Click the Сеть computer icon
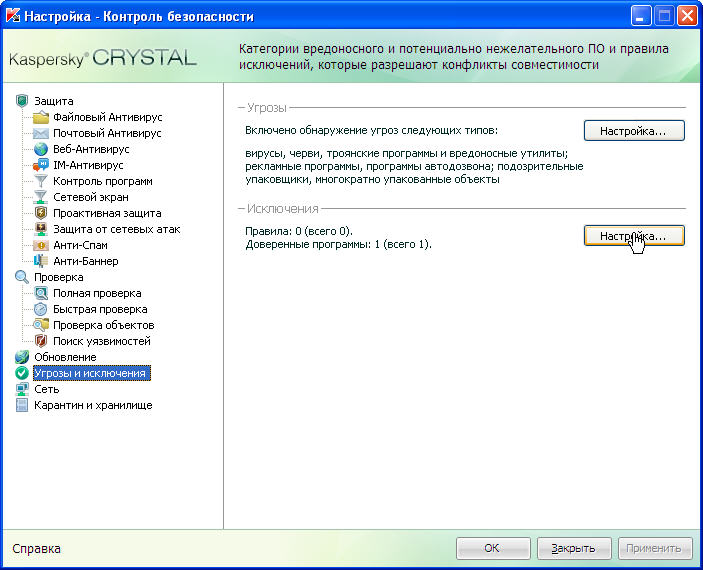The image size is (703, 570). click(x=22, y=389)
